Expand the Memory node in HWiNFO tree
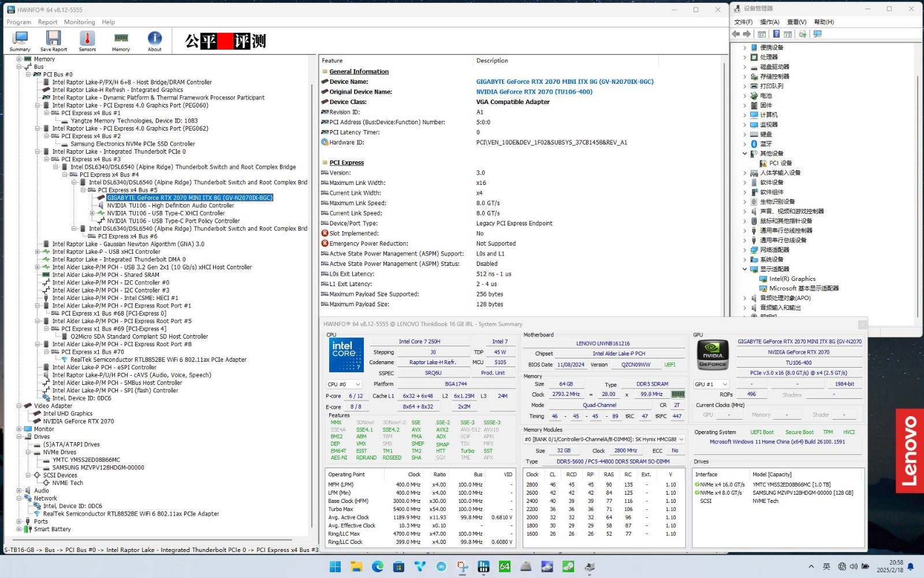 [19, 59]
